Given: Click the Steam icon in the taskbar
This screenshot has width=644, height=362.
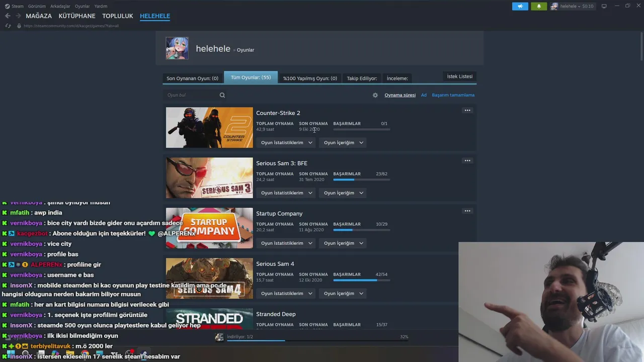Looking at the screenshot, I should pyautogui.click(x=143, y=355).
